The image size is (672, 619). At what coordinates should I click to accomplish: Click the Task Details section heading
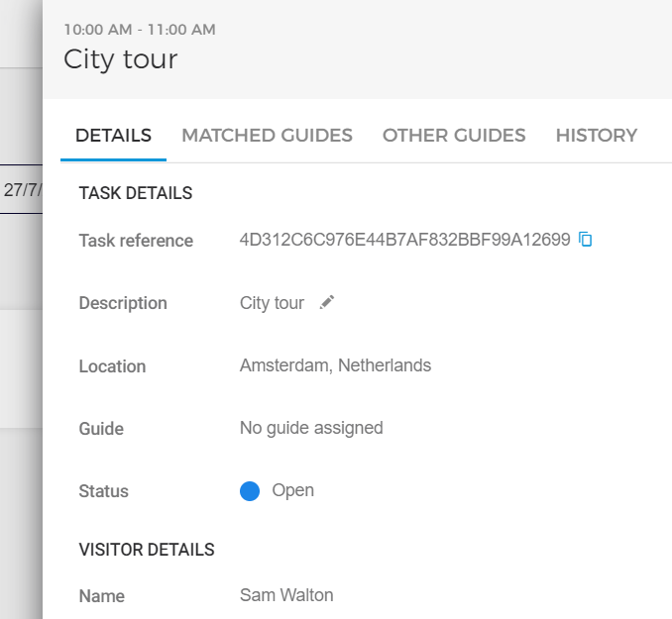(x=136, y=193)
